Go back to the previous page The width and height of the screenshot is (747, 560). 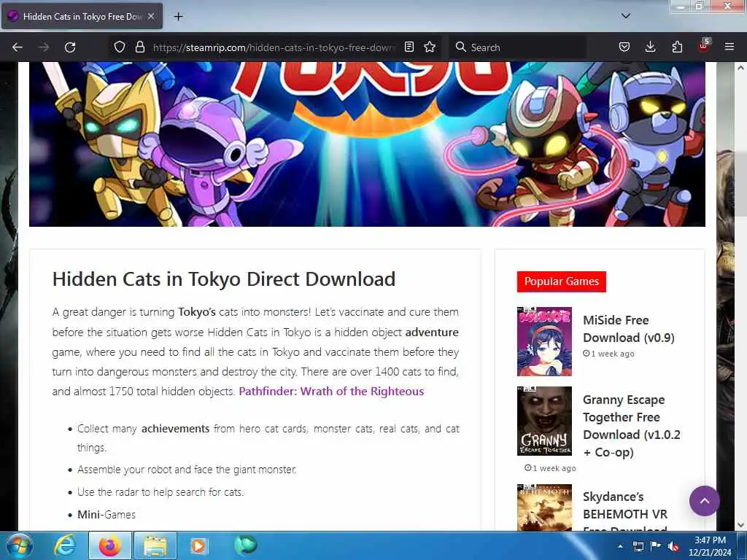coord(18,47)
